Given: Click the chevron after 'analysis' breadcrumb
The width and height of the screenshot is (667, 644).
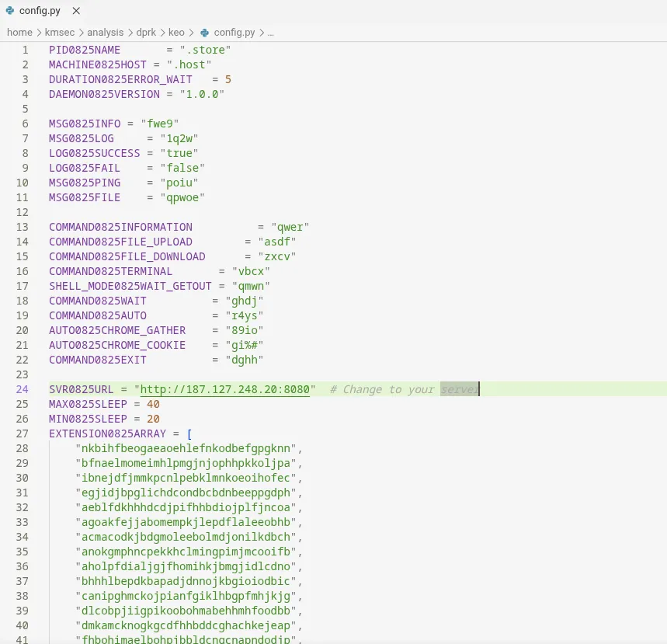Looking at the screenshot, I should point(130,33).
